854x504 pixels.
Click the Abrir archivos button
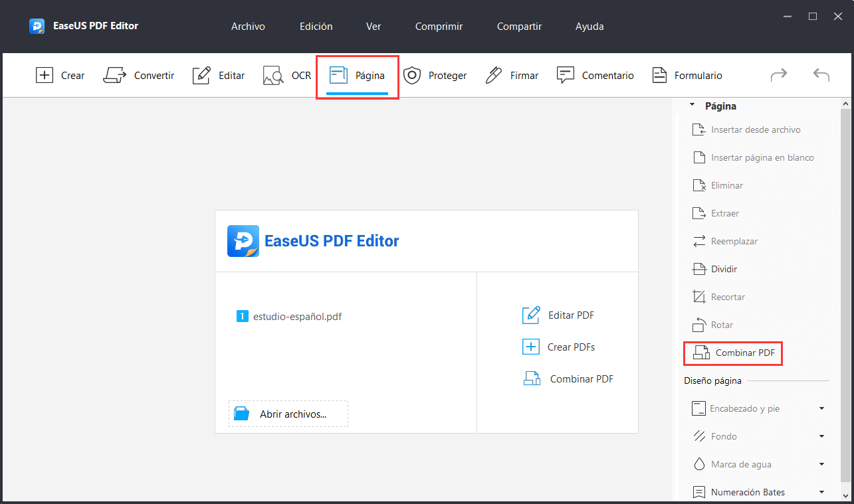click(288, 414)
